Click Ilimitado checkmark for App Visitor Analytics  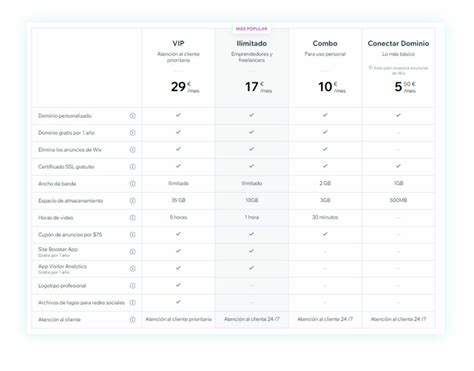252,268
